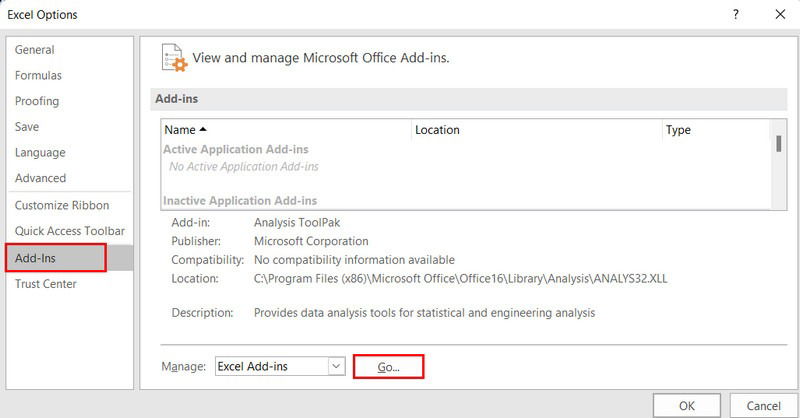Open the Excel Add-ins combo box
800x418 pixels.
click(x=280, y=366)
